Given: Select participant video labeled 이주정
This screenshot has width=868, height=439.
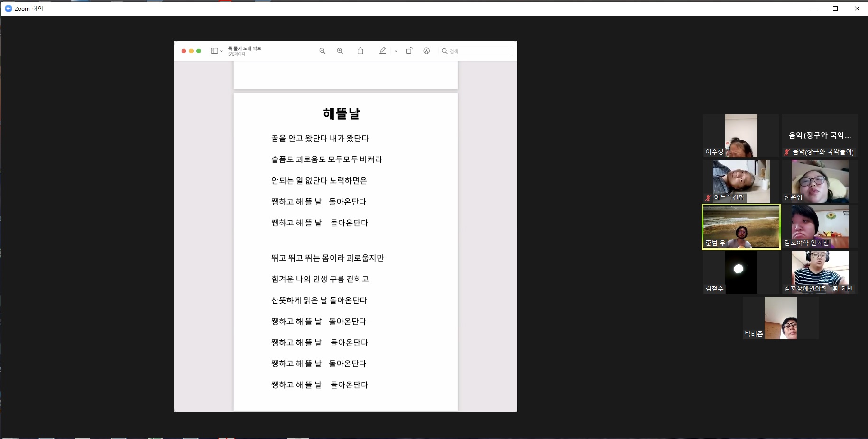Looking at the screenshot, I should (741, 136).
